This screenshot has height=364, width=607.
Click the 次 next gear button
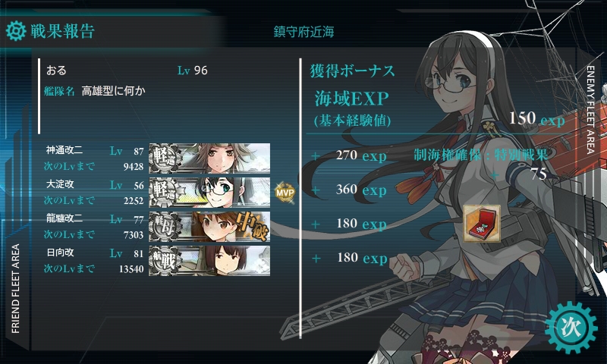click(x=571, y=328)
